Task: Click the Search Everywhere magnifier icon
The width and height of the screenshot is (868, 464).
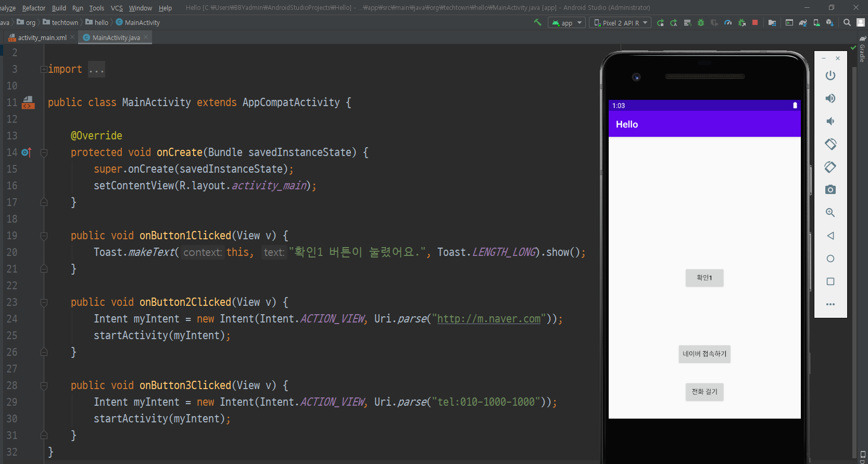Action: 847,23
